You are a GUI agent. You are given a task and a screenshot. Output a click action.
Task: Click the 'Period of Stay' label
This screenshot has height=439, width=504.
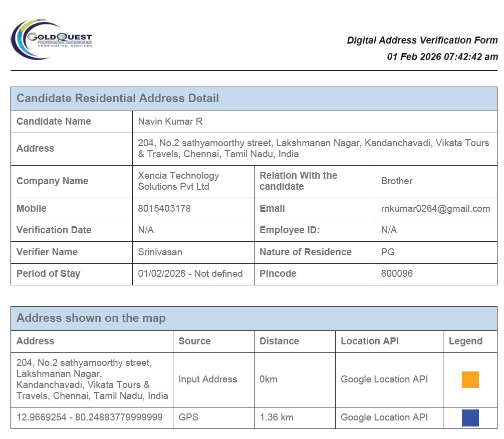48,274
